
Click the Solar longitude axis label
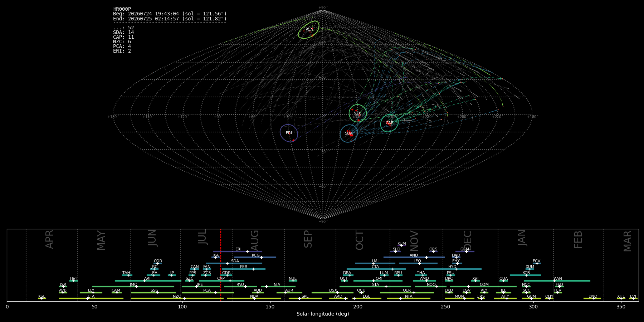(x=323, y=314)
